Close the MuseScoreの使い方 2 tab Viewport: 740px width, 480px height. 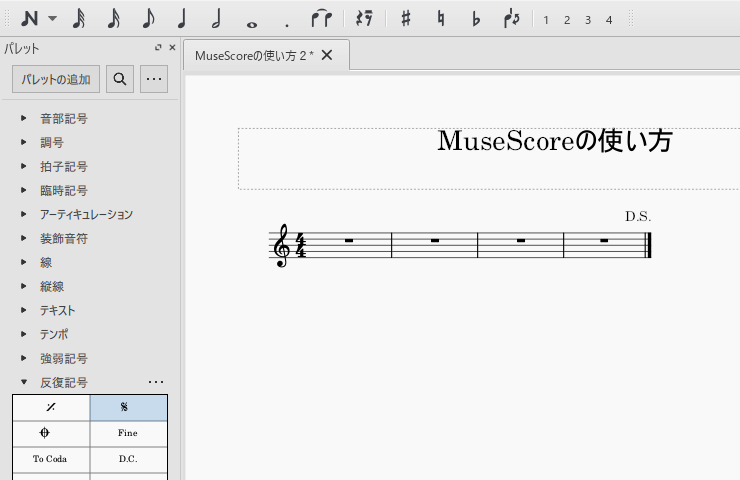(327, 55)
